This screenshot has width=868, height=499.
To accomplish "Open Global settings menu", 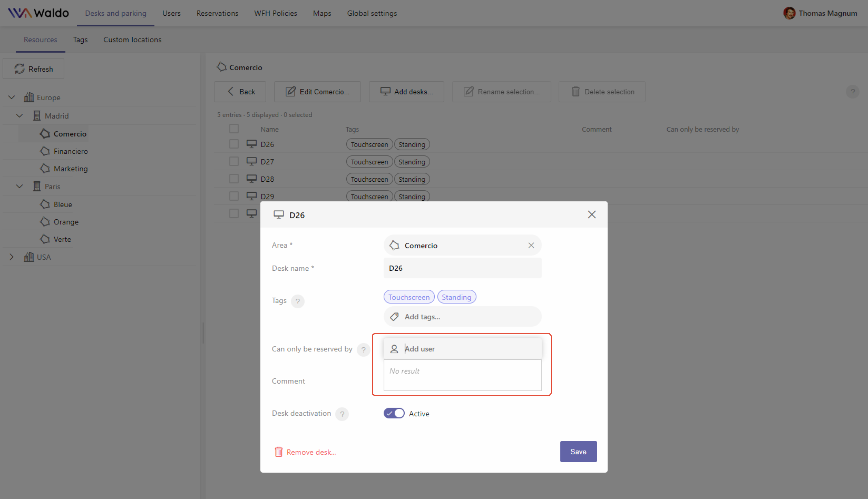I will [x=372, y=13].
